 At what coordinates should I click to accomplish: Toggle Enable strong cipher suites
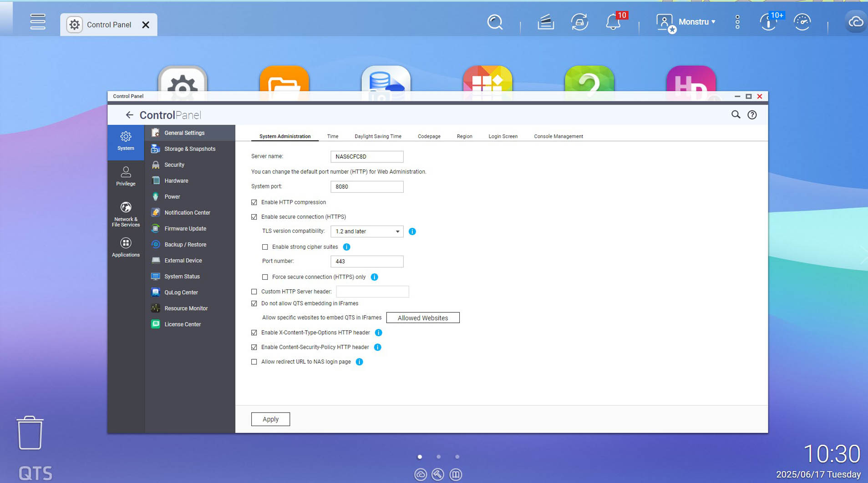pos(265,247)
